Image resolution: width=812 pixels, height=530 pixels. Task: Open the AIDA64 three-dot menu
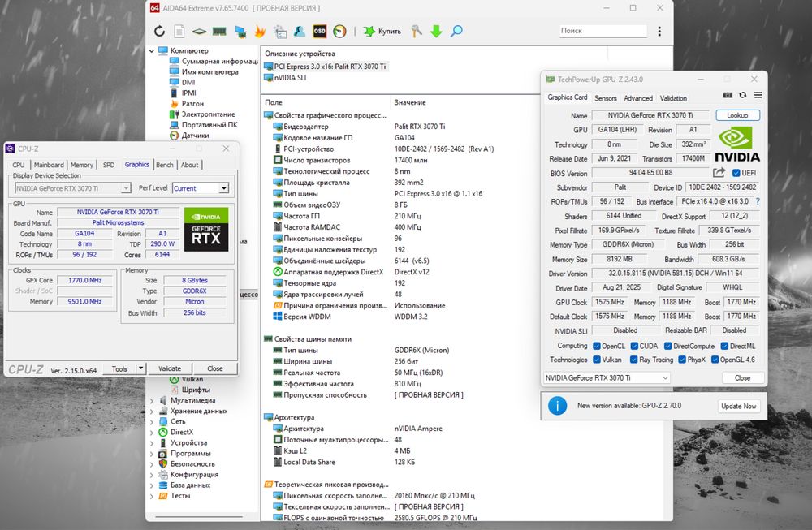659,31
